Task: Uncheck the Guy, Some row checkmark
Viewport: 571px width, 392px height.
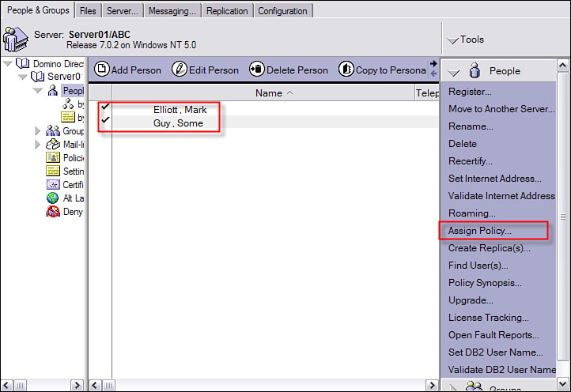Action: (104, 121)
